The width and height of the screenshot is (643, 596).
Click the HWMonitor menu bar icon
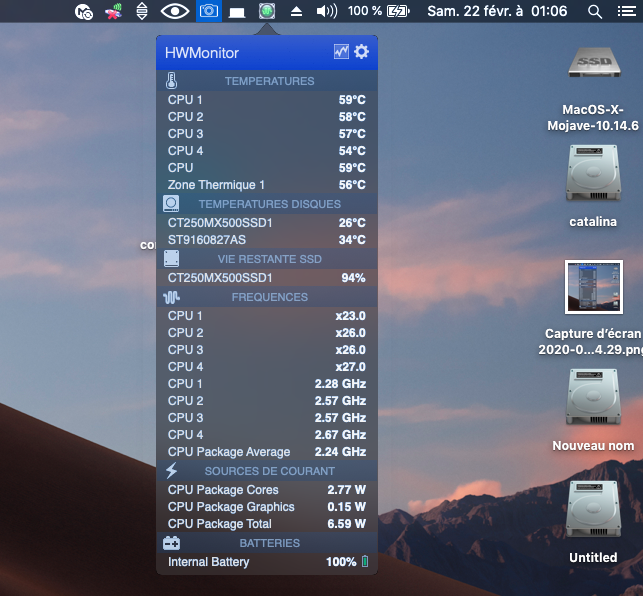pos(267,11)
